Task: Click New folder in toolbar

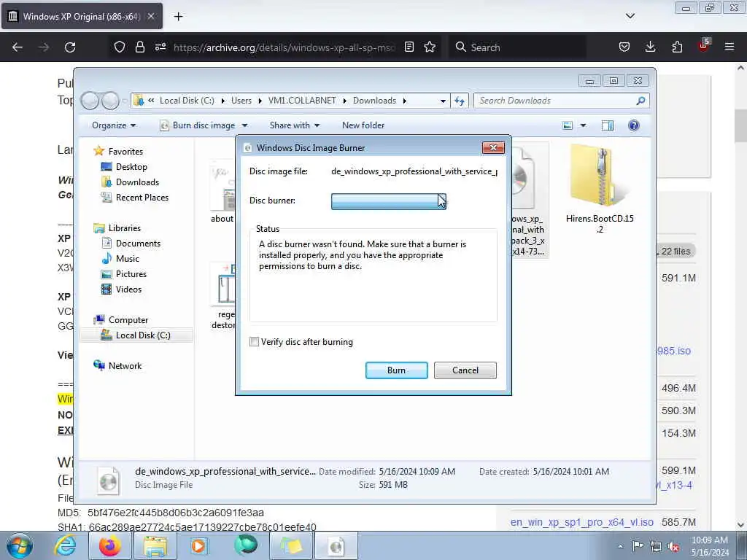Action: 363,125
